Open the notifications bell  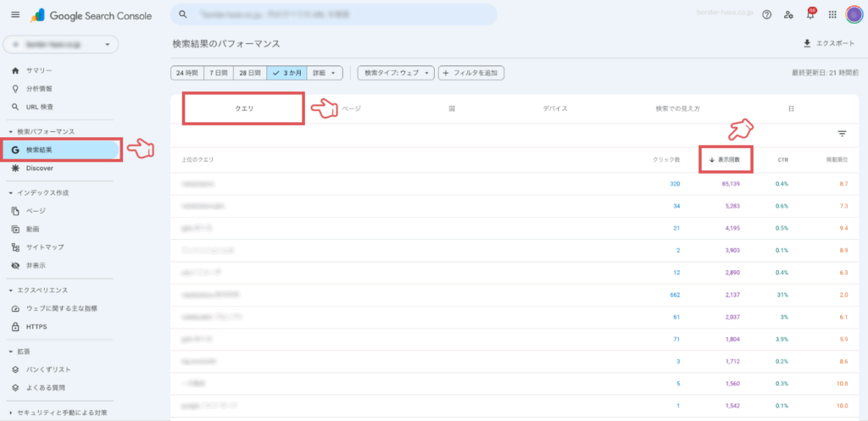[810, 14]
